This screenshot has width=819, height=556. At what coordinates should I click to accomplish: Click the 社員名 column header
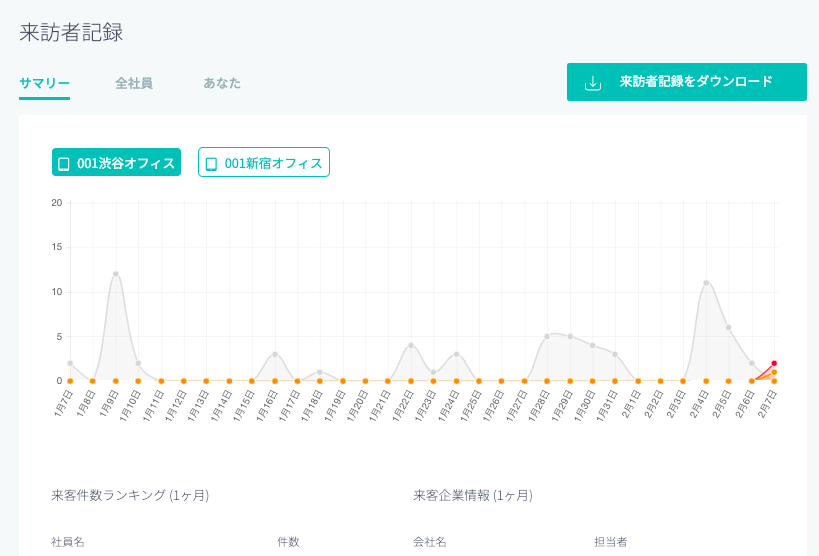68,541
